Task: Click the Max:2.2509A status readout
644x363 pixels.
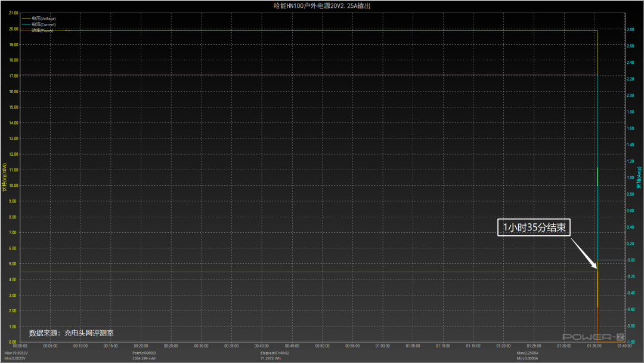Action: click(x=528, y=353)
